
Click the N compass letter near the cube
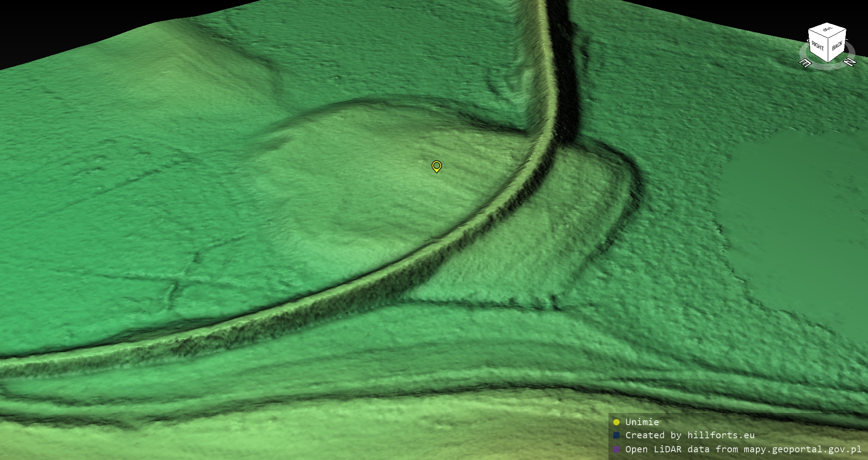click(850, 62)
